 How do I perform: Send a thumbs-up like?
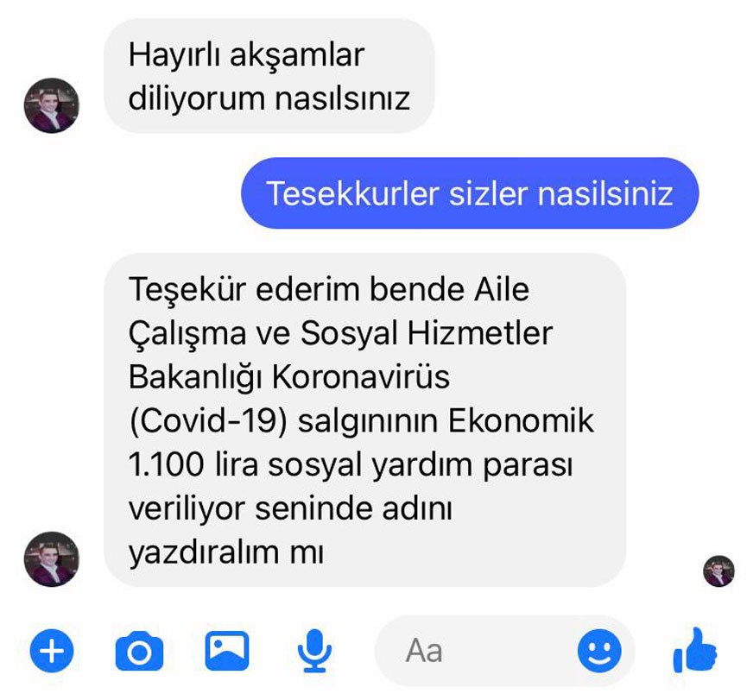[x=695, y=651]
